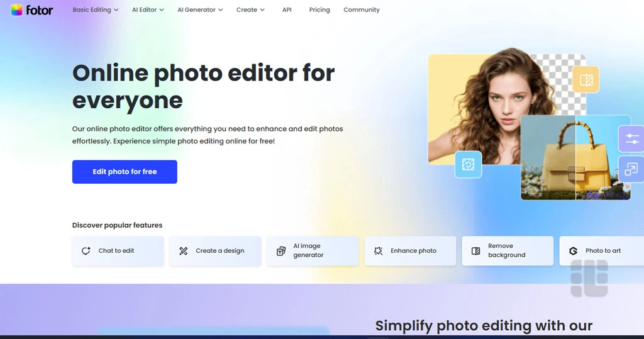Click the Edit photo for free button
This screenshot has width=644, height=339.
[125, 172]
